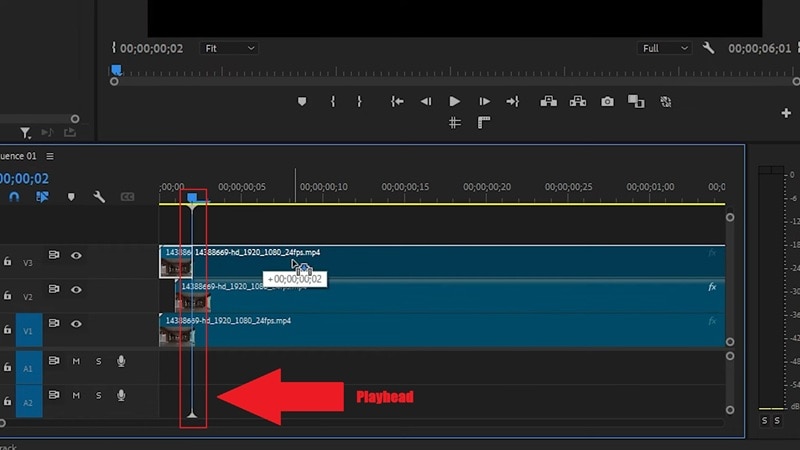
Task: Solo the A1 track
Action: click(98, 361)
